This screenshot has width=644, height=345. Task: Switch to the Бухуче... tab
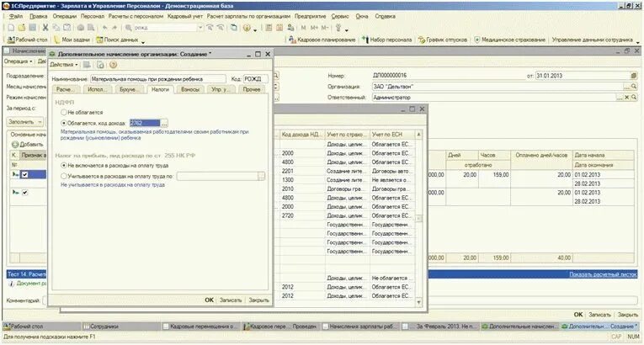[128, 89]
